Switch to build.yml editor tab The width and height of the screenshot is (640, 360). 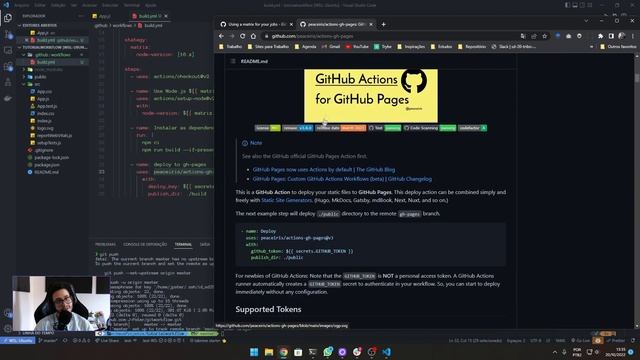point(147,16)
